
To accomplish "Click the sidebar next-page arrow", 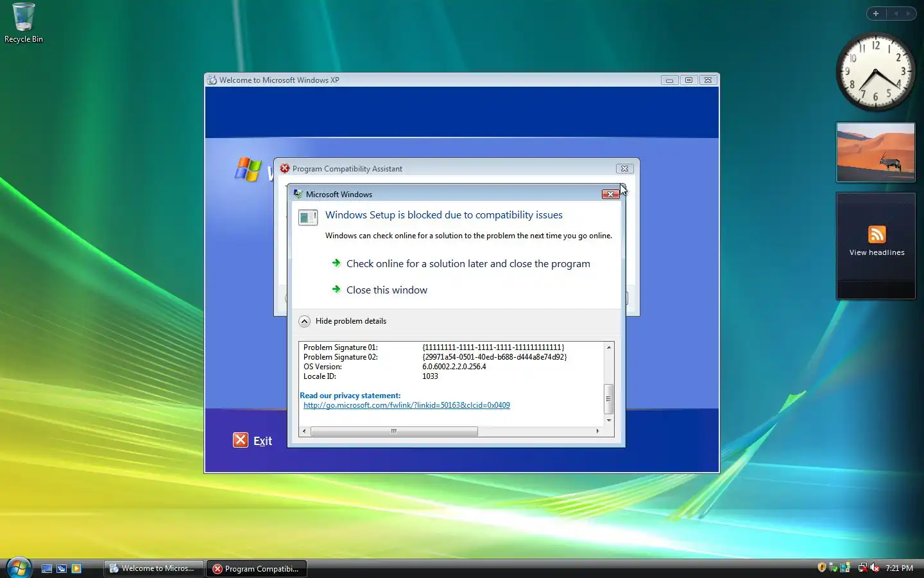I will pos(908,13).
